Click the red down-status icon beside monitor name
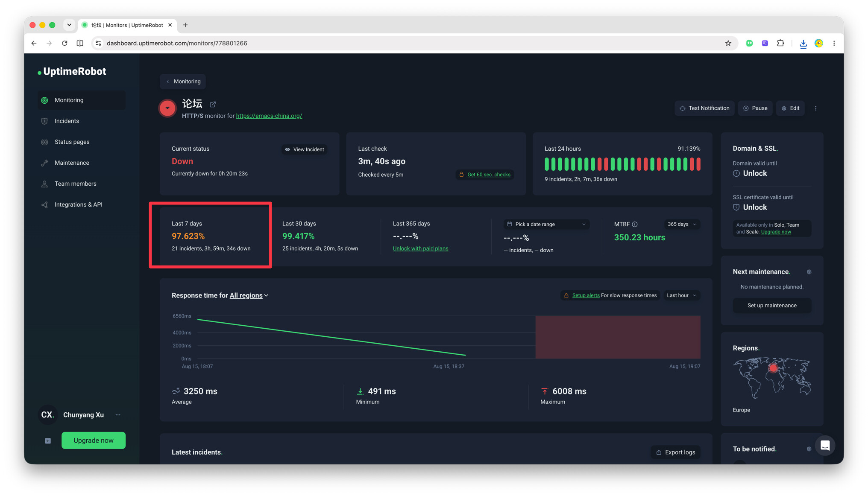This screenshot has width=868, height=496. point(167,108)
